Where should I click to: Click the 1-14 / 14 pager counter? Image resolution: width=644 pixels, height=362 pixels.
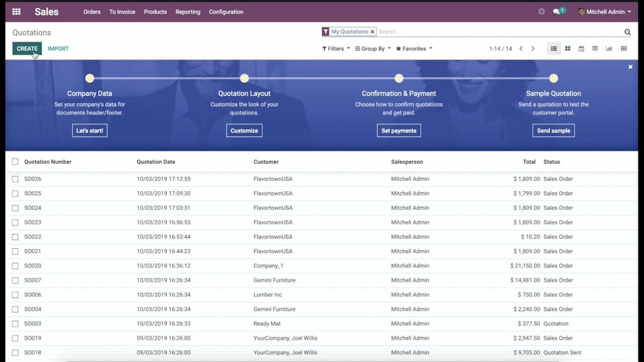pyautogui.click(x=501, y=48)
